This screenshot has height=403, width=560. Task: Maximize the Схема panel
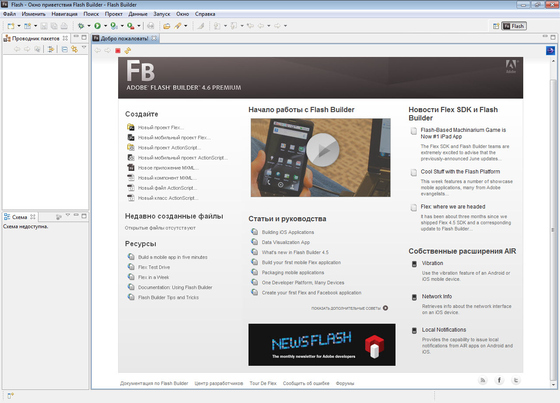[x=84, y=216]
